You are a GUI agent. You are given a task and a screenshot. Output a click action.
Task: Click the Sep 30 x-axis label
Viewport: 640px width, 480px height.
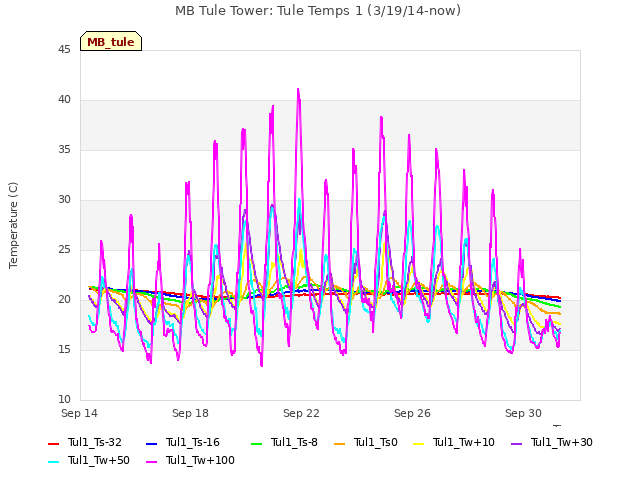523,413
